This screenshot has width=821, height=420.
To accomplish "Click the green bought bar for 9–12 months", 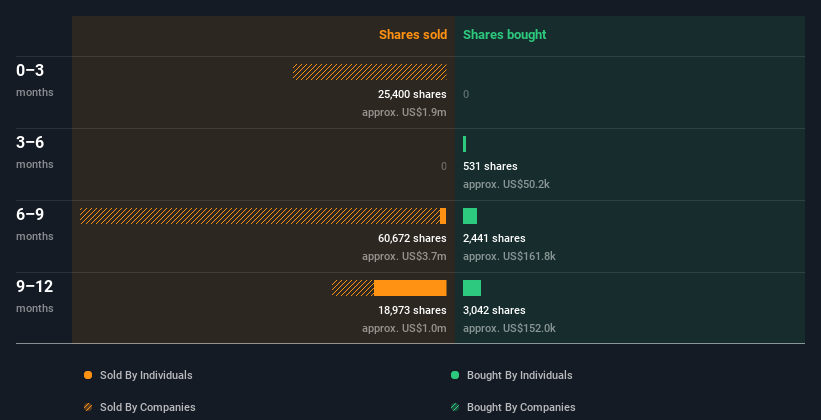I will [x=472, y=288].
